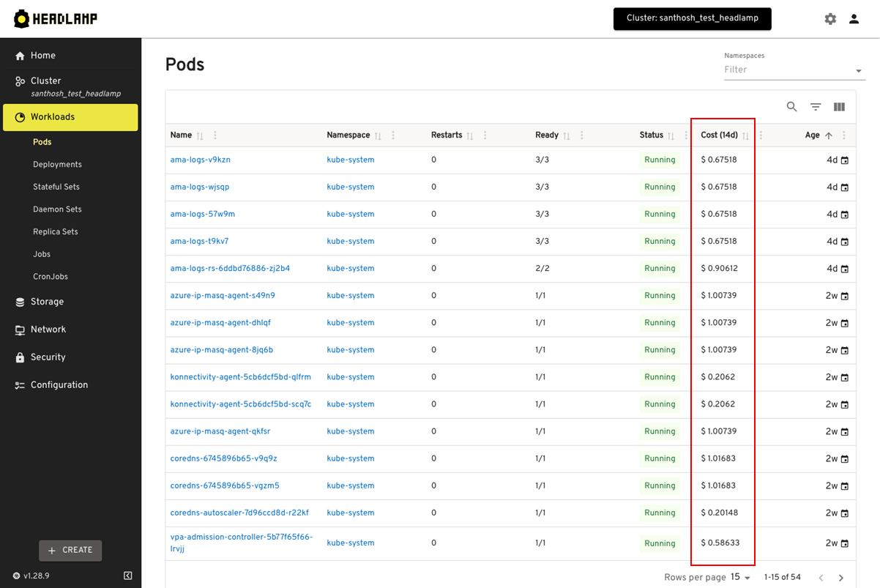This screenshot has height=588, width=880.
Task: Click the user account icon
Action: tap(854, 19)
